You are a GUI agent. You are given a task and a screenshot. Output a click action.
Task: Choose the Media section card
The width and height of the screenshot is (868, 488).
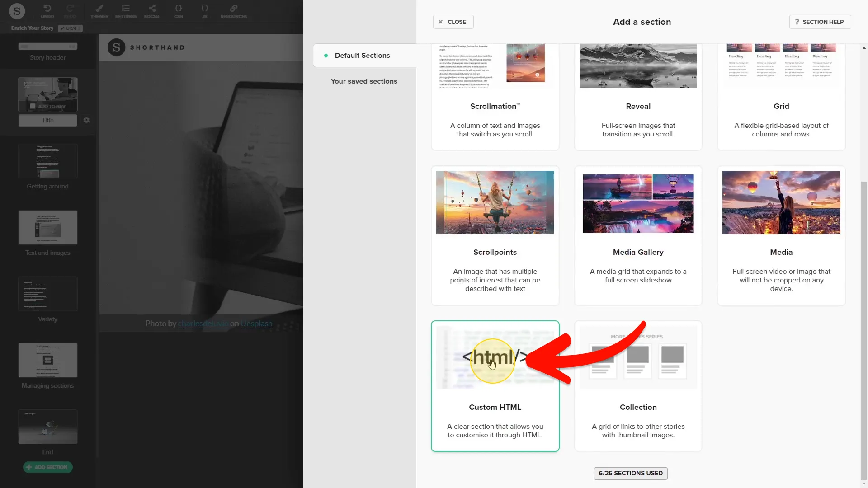(x=781, y=235)
